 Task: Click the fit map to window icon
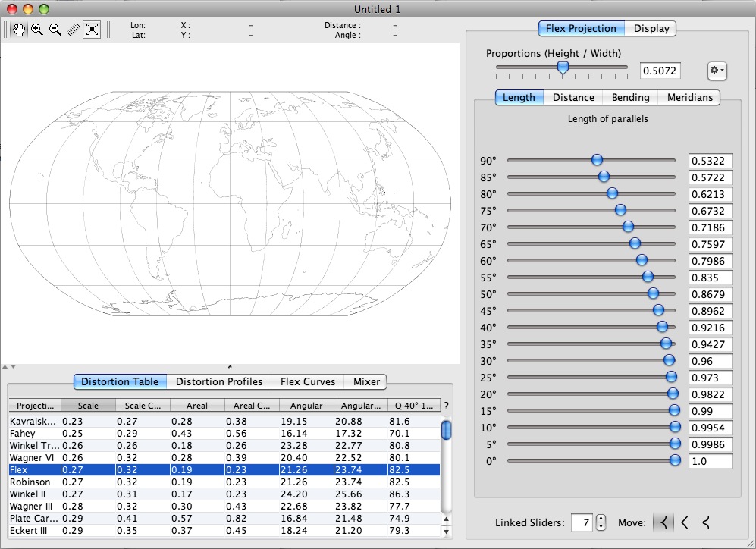click(92, 30)
